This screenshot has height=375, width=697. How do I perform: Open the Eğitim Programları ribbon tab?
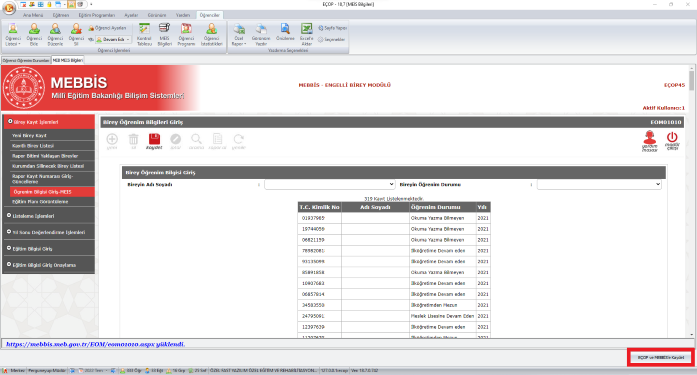tap(96, 15)
